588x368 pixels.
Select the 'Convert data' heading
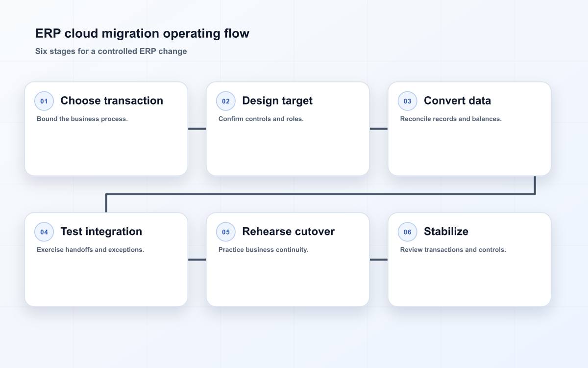(457, 101)
